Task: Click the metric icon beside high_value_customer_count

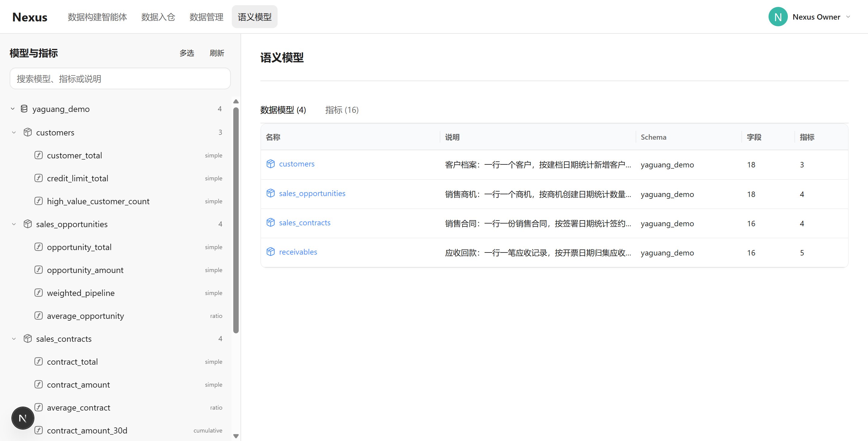Action: [x=38, y=201]
